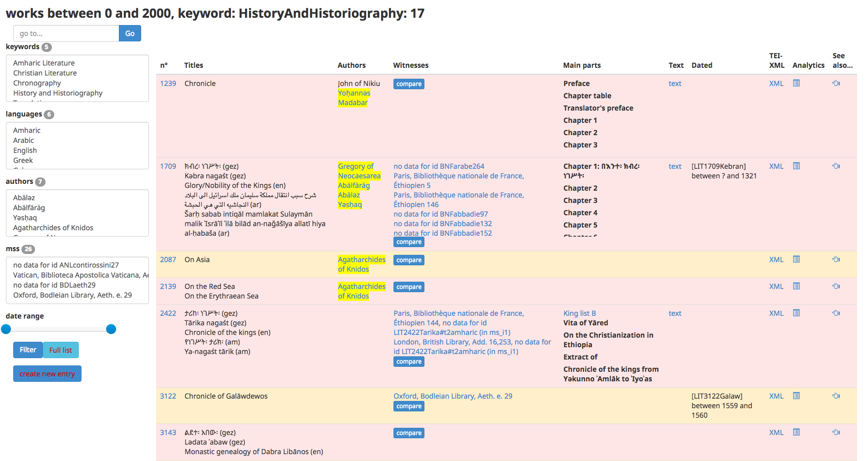Select Yəsḥaq in authors list

pos(25,218)
